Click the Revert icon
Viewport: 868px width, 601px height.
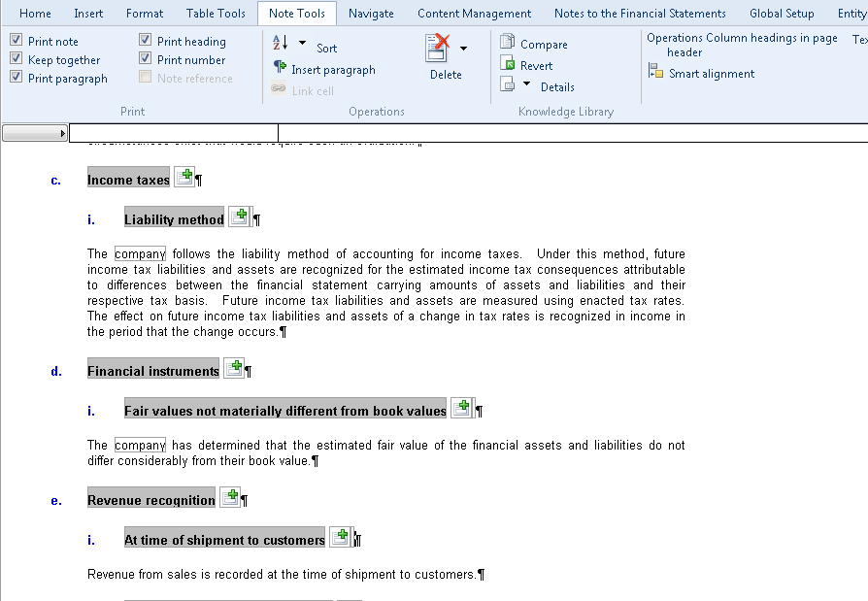tap(507, 63)
